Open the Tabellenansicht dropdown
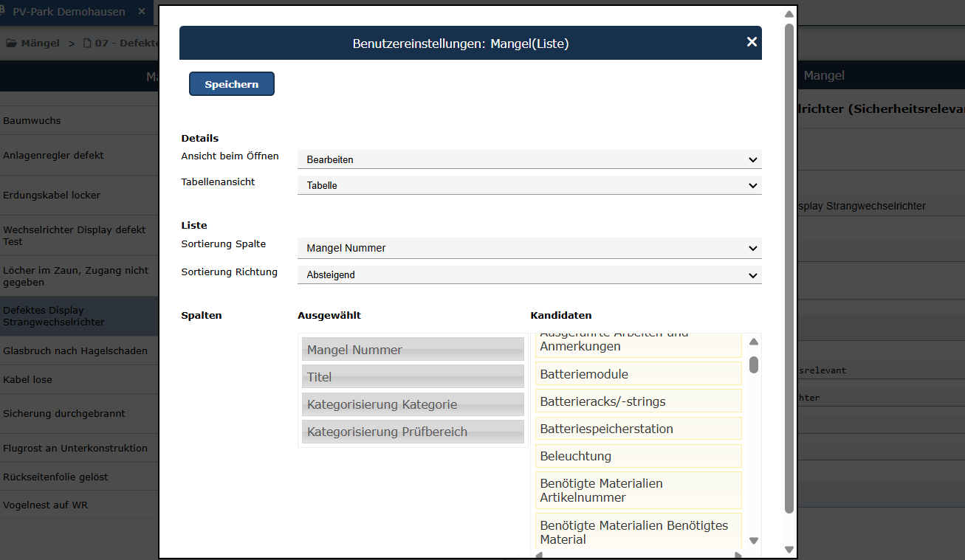Viewport: 965px width, 560px height. (x=529, y=185)
